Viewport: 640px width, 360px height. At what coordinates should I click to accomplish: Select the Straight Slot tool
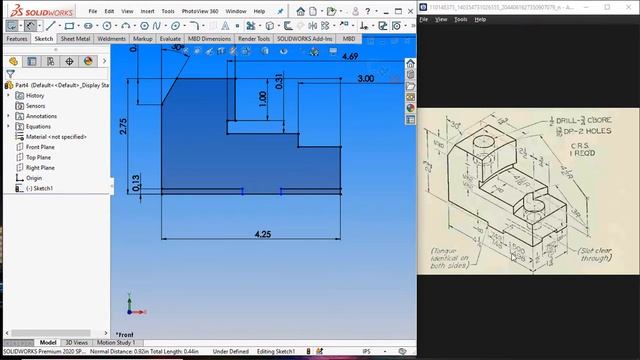pyautogui.click(x=88, y=26)
